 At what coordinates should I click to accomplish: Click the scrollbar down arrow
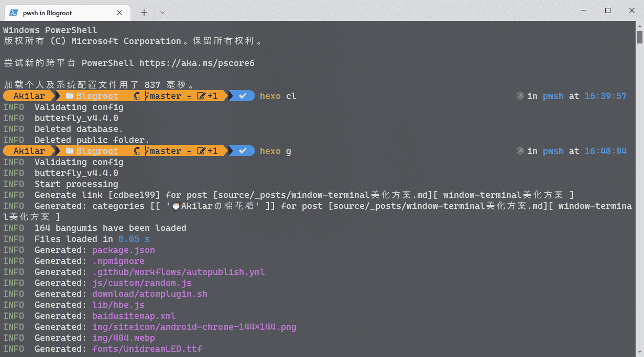pos(640,353)
